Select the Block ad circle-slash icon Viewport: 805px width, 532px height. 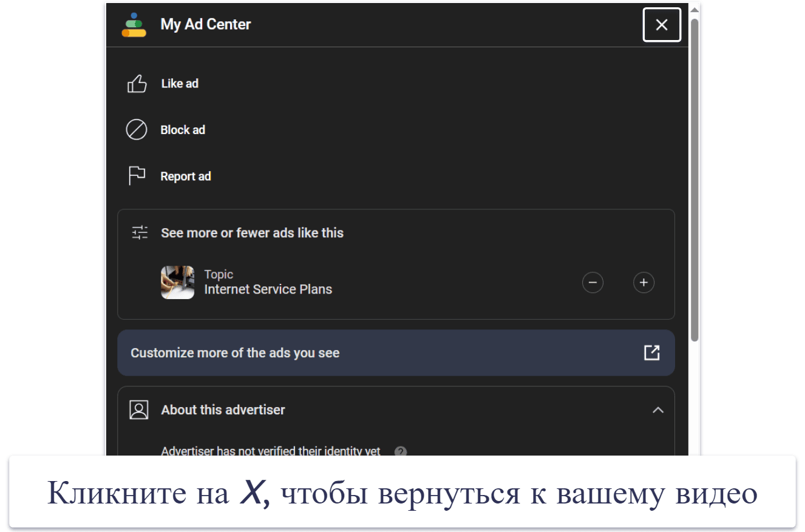(136, 130)
